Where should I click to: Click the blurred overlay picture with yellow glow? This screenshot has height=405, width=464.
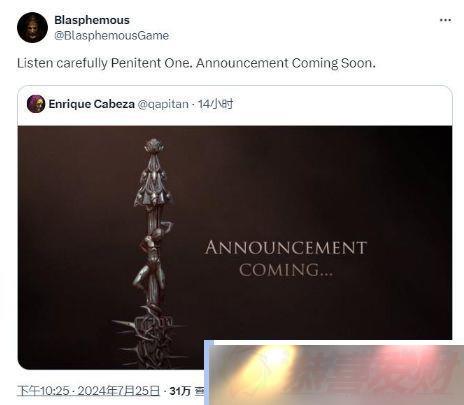click(334, 373)
